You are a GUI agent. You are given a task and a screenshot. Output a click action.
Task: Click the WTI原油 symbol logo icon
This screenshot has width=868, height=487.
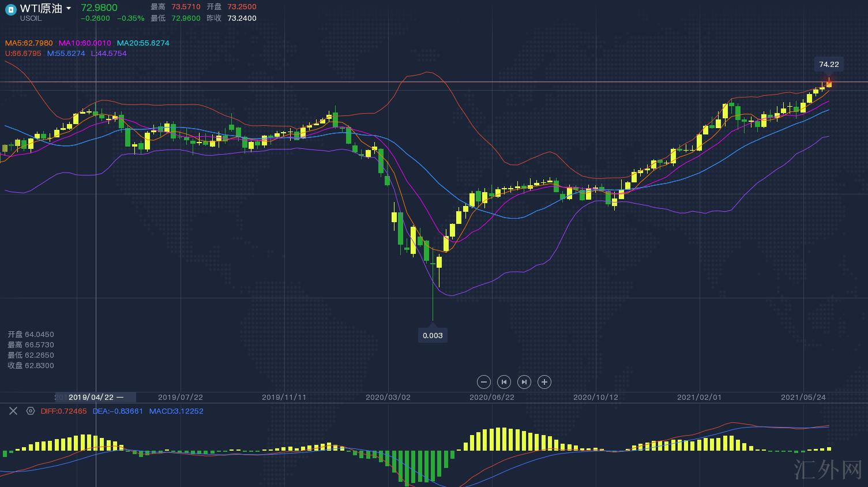pos(11,9)
